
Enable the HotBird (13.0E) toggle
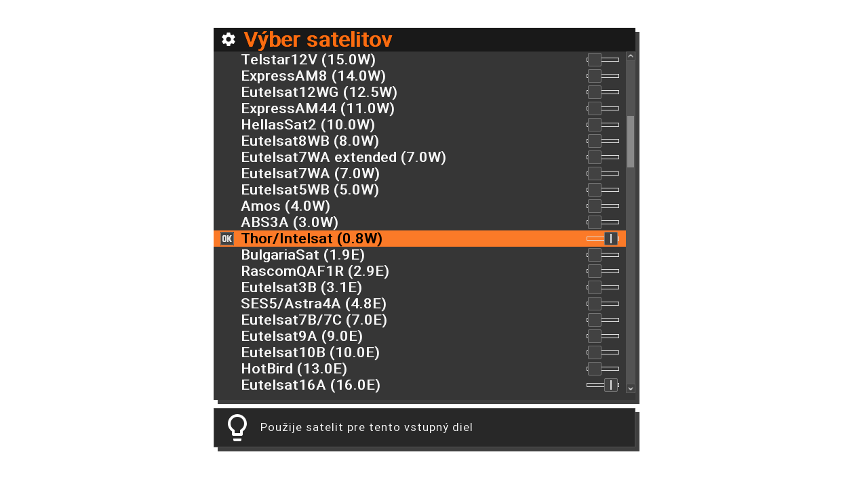point(603,369)
